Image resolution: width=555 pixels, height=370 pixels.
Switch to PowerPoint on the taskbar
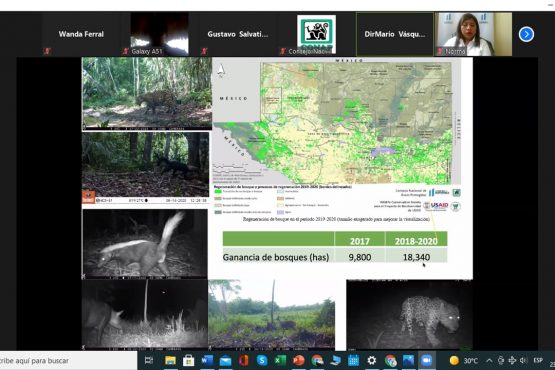click(298, 360)
